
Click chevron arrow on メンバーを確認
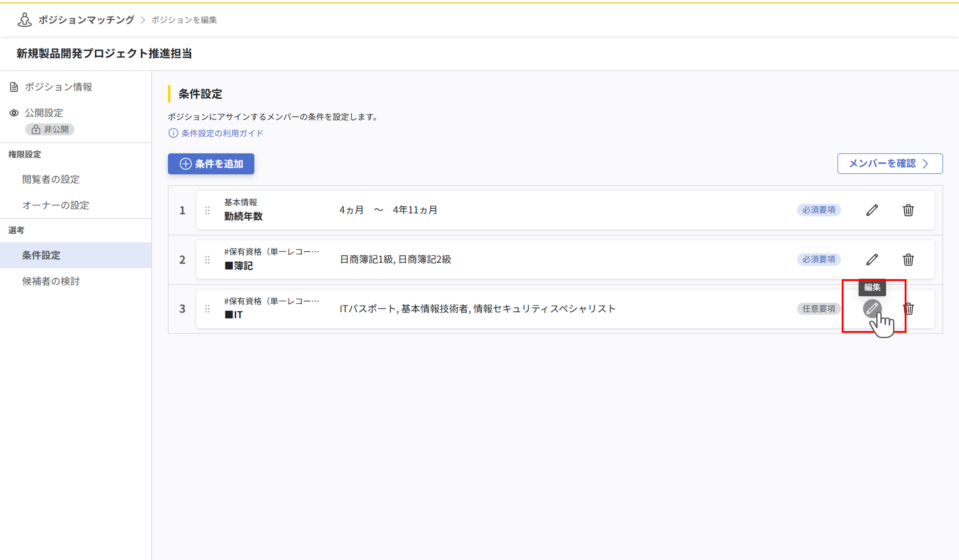tap(925, 164)
